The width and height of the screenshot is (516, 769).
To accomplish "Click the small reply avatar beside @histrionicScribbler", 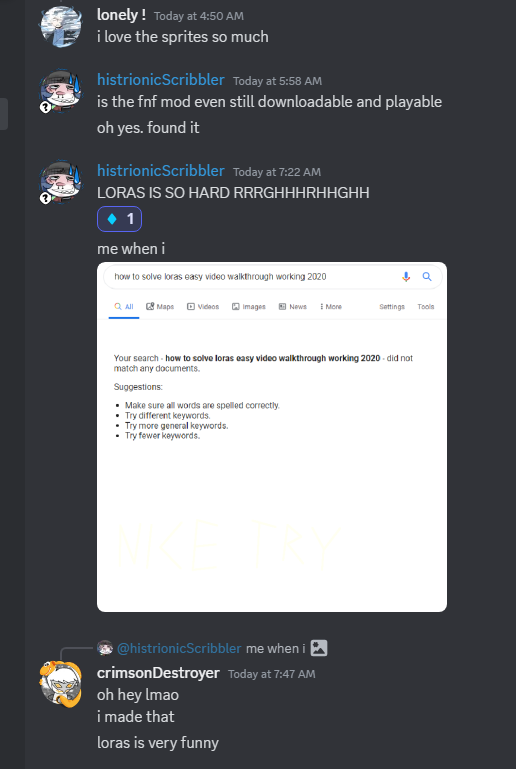I will pyautogui.click(x=105, y=648).
